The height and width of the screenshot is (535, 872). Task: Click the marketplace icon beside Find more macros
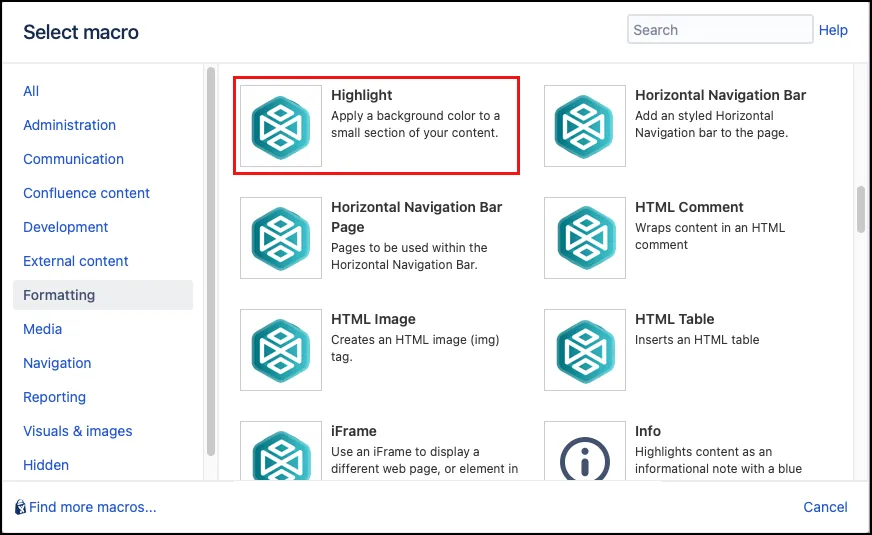click(20, 507)
